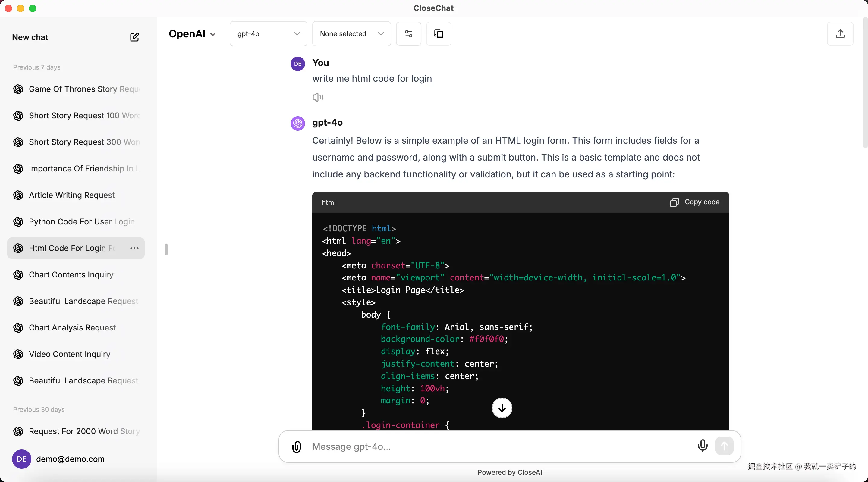The image size is (868, 482).
Task: Expand the OpenAI provider dropdown
Action: coord(192,34)
